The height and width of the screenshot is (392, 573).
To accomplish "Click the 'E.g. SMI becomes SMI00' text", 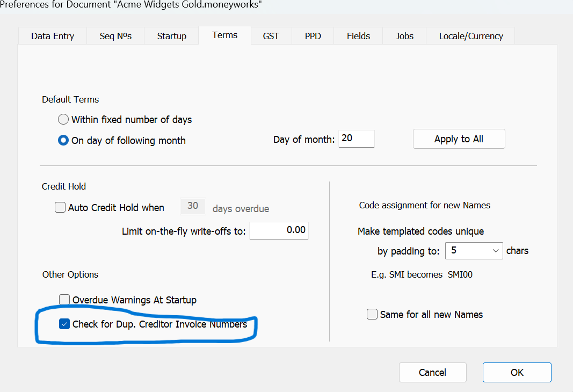I will [x=422, y=274].
